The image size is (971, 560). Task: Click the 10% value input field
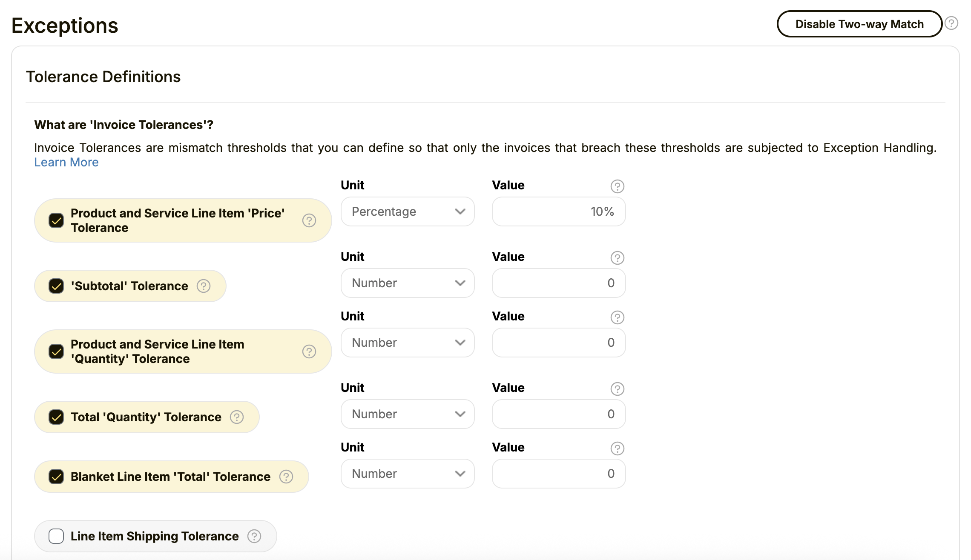pos(559,211)
